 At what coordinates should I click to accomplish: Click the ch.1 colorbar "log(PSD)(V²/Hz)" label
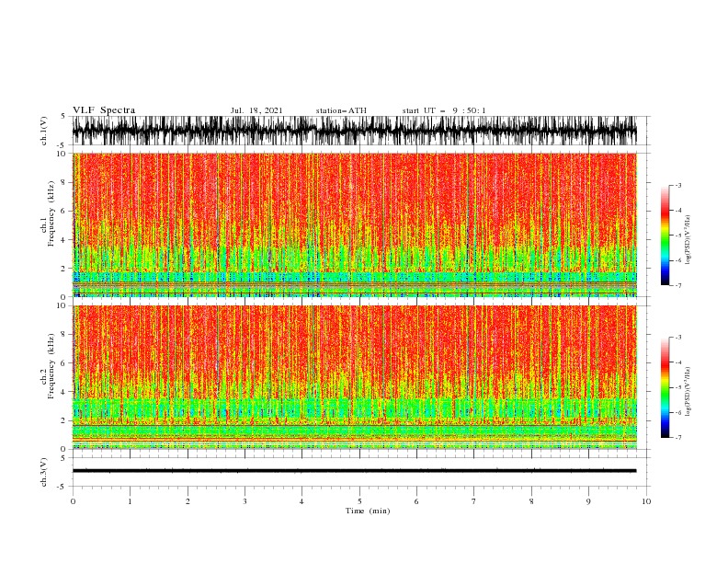coord(688,240)
